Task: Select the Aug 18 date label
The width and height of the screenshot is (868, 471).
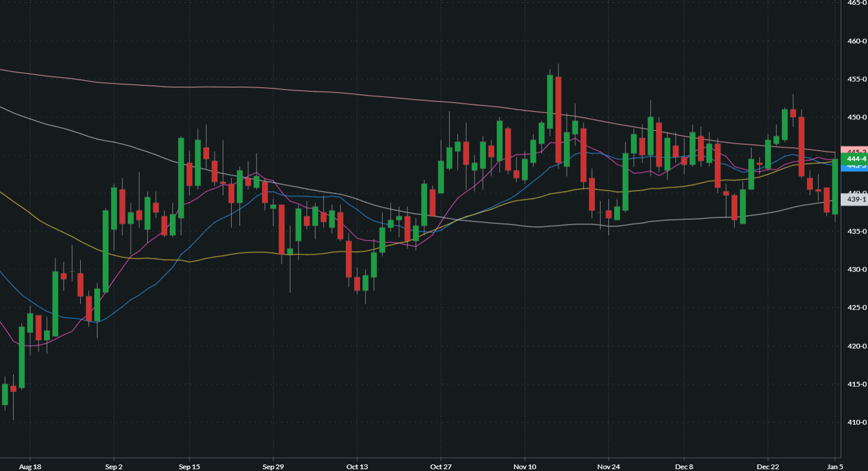Action: coord(30,467)
